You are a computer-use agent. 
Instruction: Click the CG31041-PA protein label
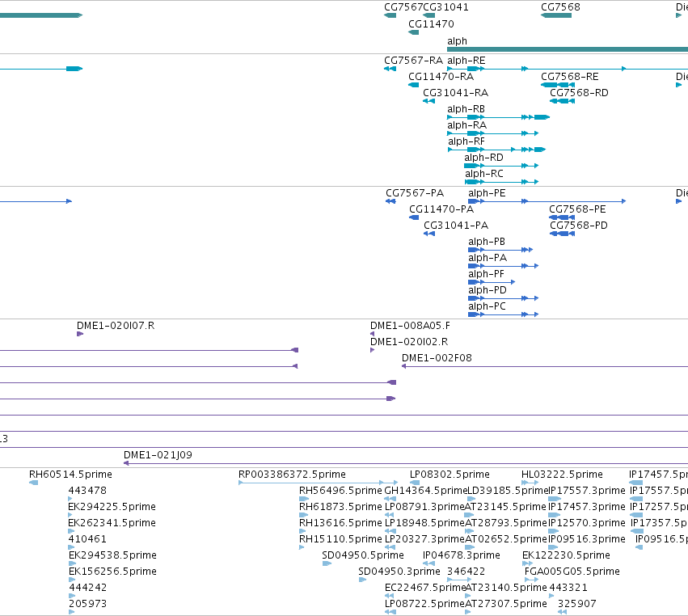(x=456, y=226)
